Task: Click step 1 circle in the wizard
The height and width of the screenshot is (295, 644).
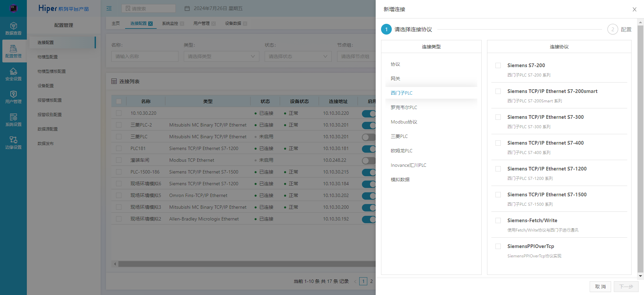Action: pos(386,30)
